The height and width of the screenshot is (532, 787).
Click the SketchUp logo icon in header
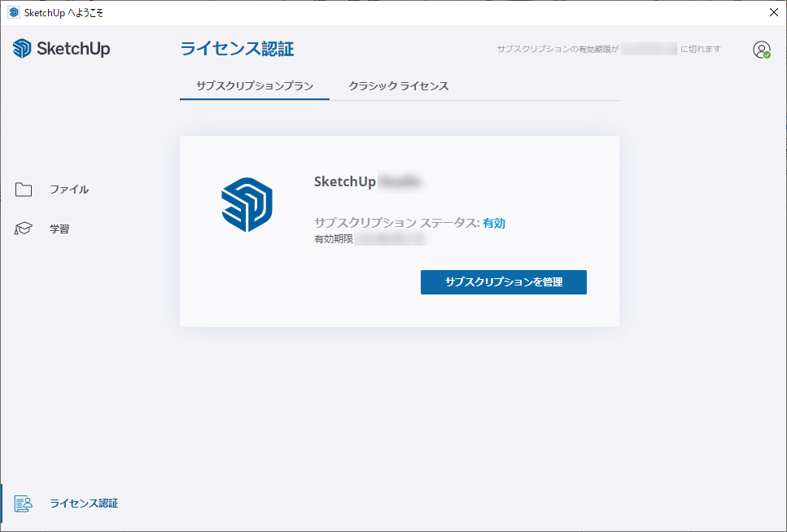22,49
